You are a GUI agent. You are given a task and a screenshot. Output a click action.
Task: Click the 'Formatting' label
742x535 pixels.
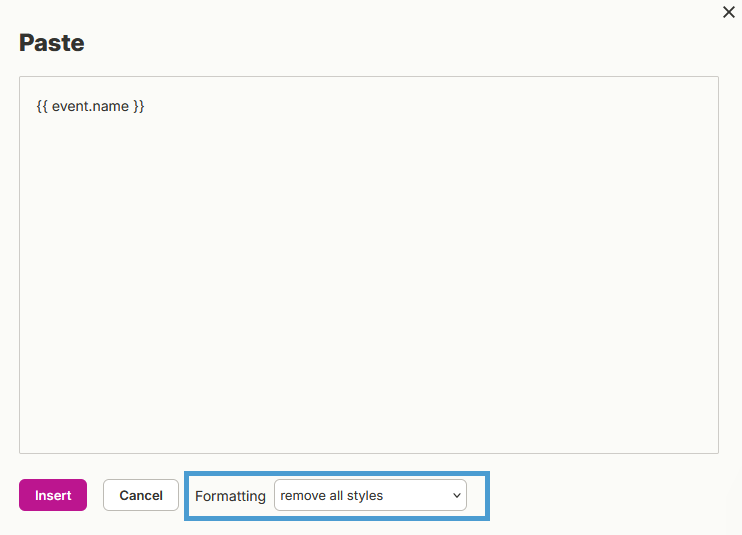coord(230,496)
